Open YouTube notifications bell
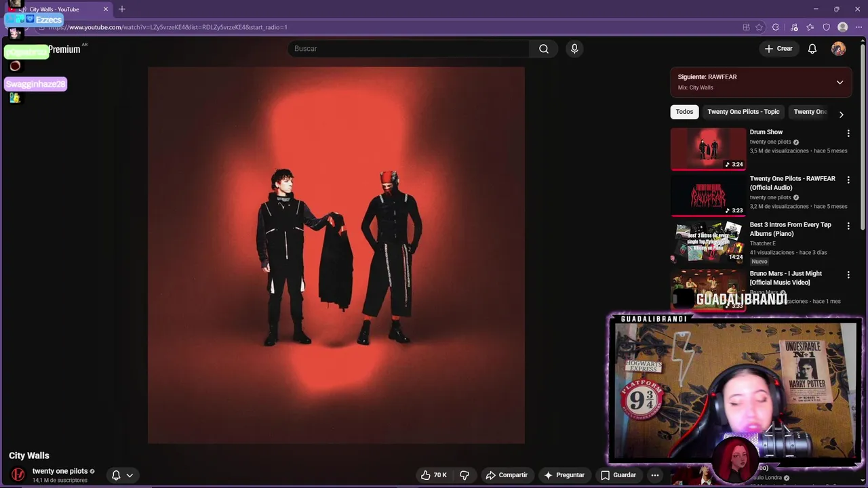The width and height of the screenshot is (868, 488). (x=812, y=49)
